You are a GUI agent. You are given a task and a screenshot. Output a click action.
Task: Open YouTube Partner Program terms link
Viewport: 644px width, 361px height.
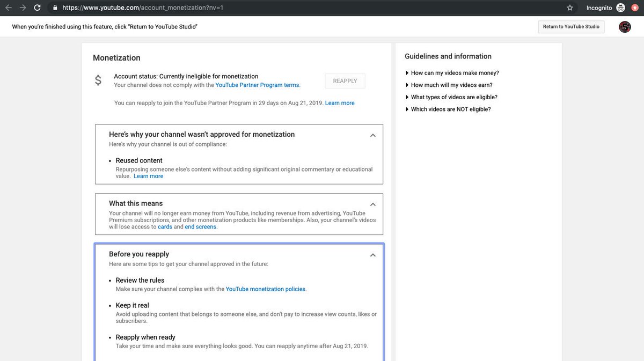[x=257, y=85]
